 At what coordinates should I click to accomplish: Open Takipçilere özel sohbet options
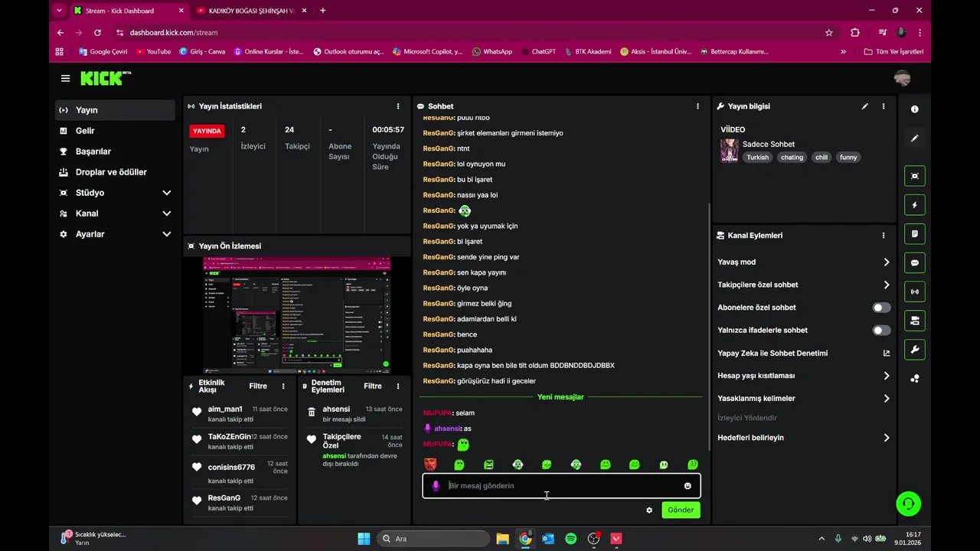pyautogui.click(x=804, y=285)
